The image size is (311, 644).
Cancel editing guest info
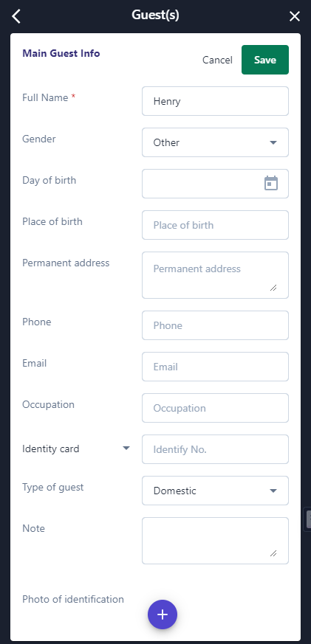tap(217, 60)
